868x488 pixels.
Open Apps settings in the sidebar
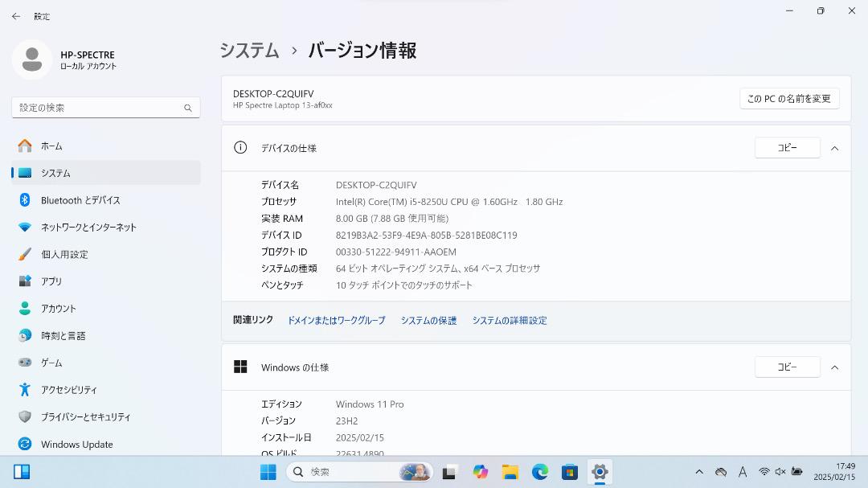106,281
